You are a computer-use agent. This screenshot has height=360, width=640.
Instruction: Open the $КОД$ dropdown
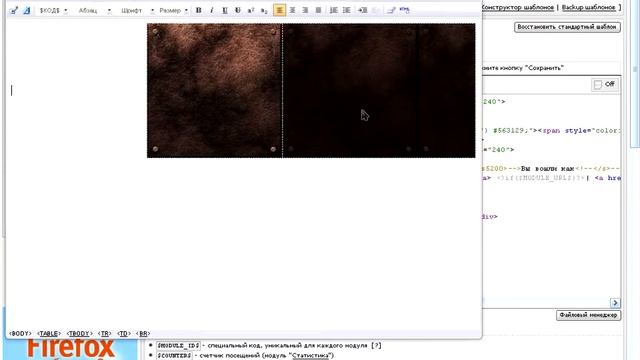coord(53,11)
